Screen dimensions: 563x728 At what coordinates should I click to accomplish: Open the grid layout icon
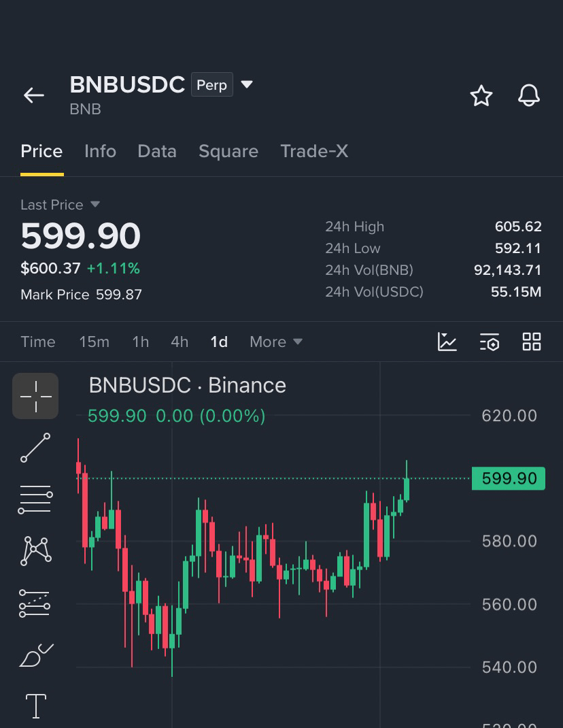point(532,342)
